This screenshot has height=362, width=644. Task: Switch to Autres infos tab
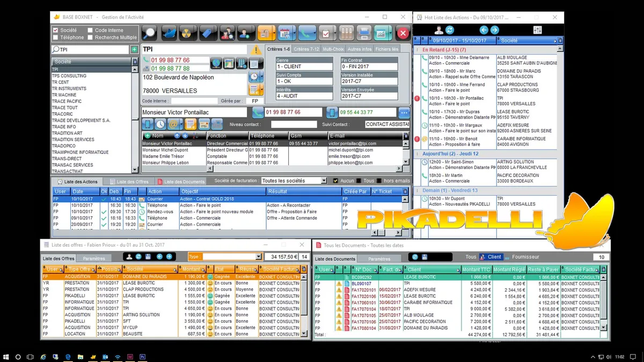tap(360, 49)
